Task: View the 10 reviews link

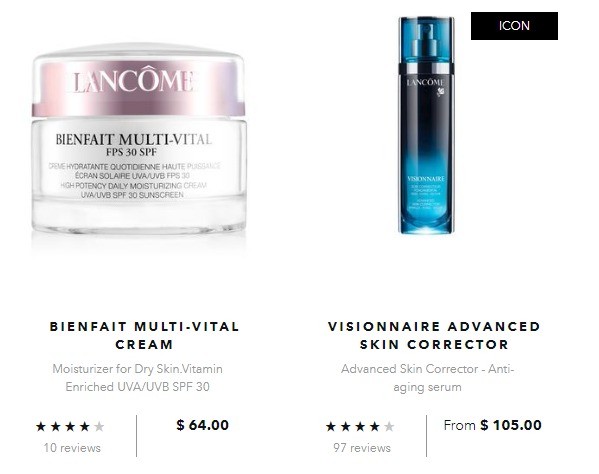Action: click(x=72, y=448)
